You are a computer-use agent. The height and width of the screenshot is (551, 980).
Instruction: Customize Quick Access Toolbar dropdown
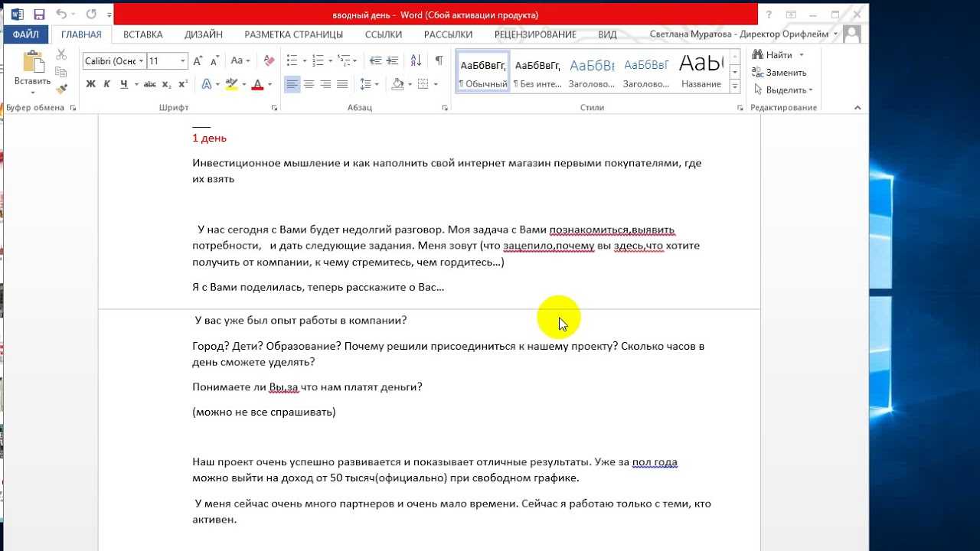[110, 15]
